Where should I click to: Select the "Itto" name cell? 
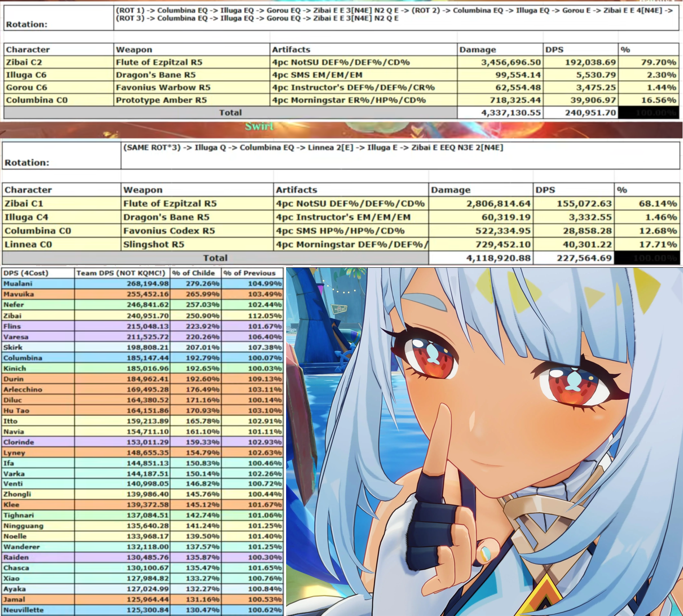[x=38, y=421]
